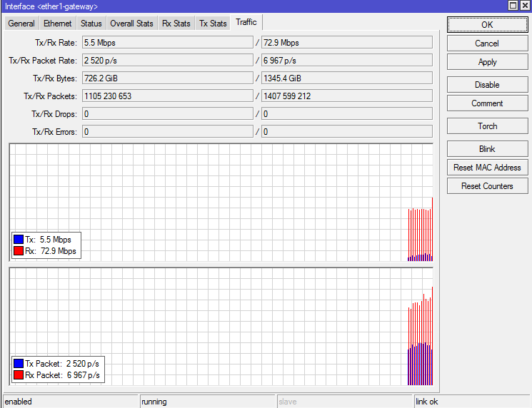
Task: Launch the Torch tool
Action: click(x=487, y=126)
